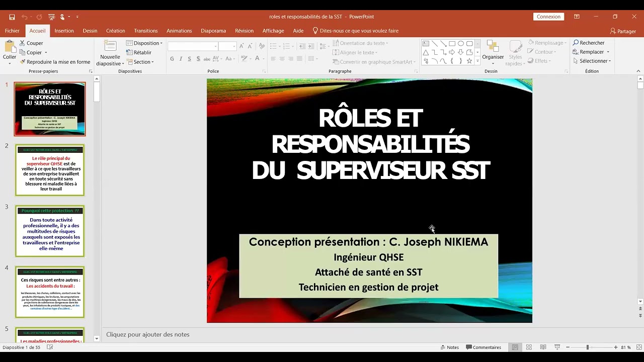Switch to slide sorter view
Image resolution: width=644 pixels, height=362 pixels.
(x=529, y=347)
